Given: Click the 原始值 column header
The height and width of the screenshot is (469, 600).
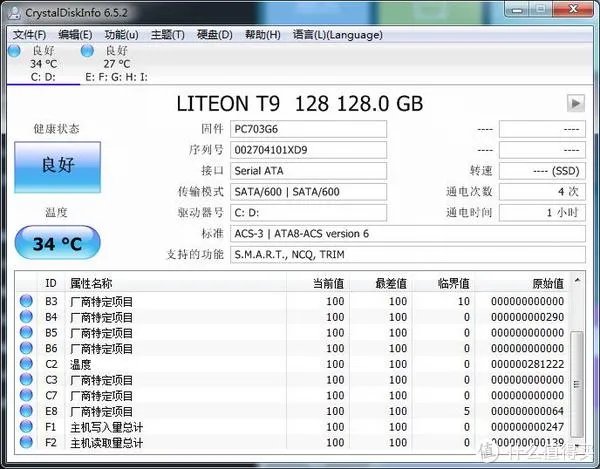Looking at the screenshot, I should tap(521, 283).
